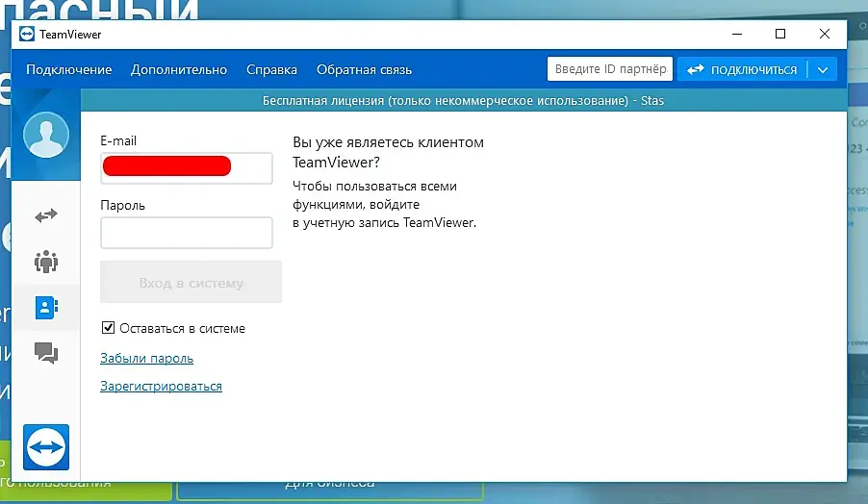
Task: Maximize the TeamViewer window
Action: click(780, 35)
